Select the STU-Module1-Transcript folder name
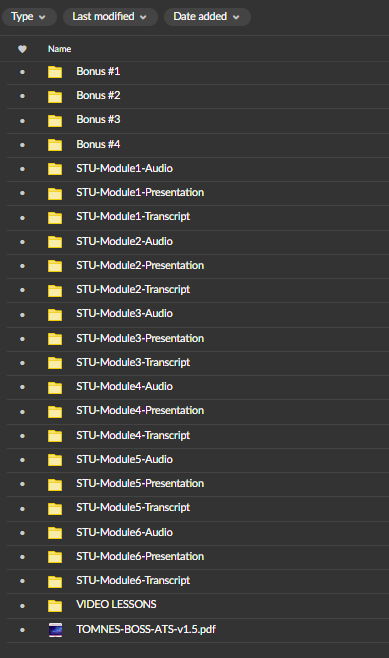The image size is (389, 658). 133,217
